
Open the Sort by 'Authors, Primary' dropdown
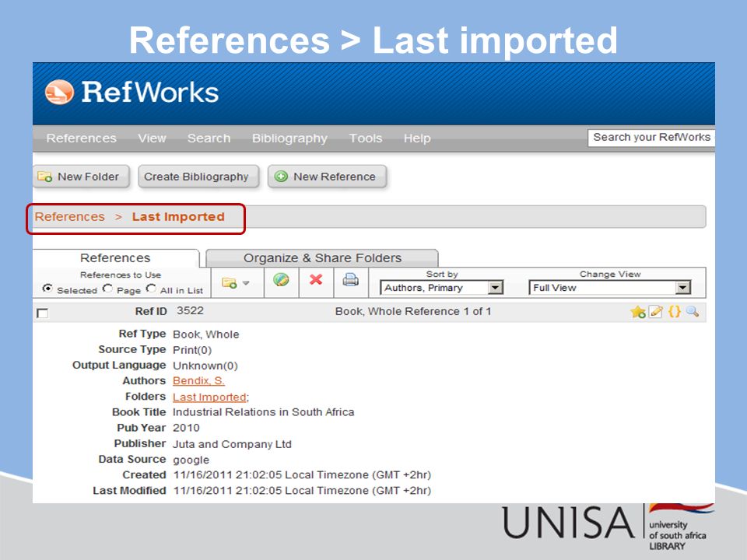(441, 288)
